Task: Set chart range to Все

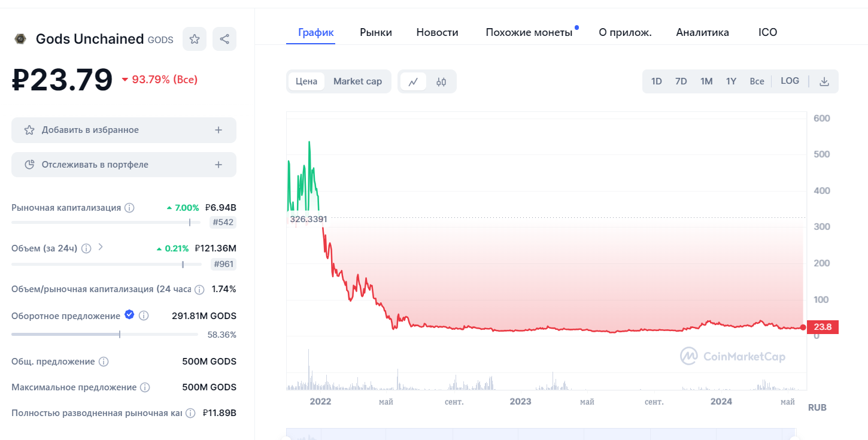Action: (757, 81)
